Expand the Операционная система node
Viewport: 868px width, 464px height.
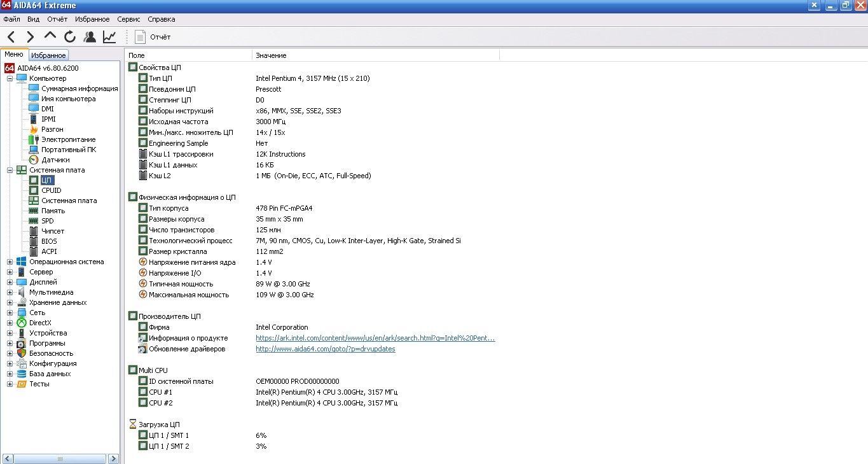(x=10, y=262)
